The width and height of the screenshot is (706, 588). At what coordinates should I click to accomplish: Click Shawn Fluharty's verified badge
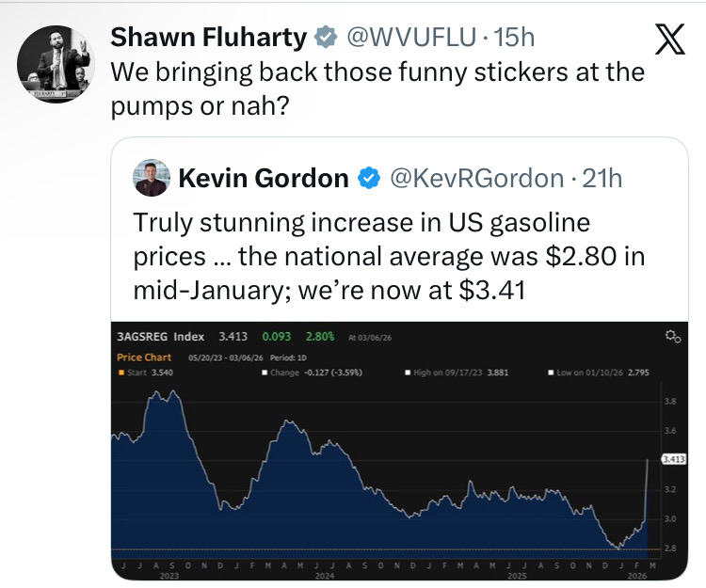[326, 39]
